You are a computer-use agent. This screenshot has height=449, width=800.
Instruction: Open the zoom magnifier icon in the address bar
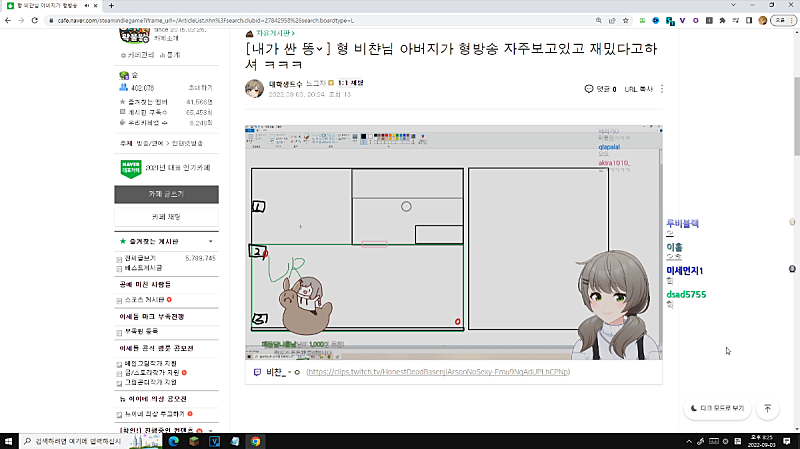(x=598, y=20)
